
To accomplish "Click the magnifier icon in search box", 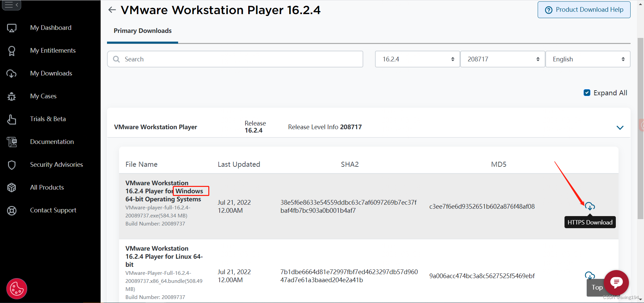I will [x=116, y=59].
